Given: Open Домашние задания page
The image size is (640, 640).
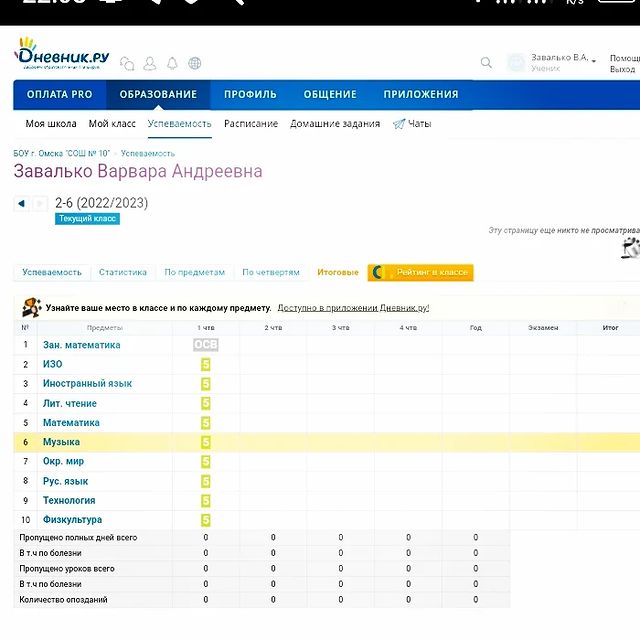Looking at the screenshot, I should [x=335, y=124].
